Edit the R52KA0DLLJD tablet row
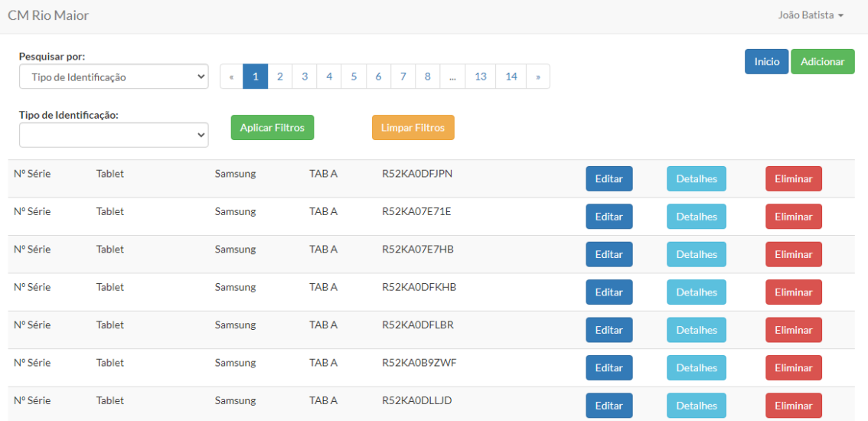This screenshot has height=421, width=868. coord(609,405)
